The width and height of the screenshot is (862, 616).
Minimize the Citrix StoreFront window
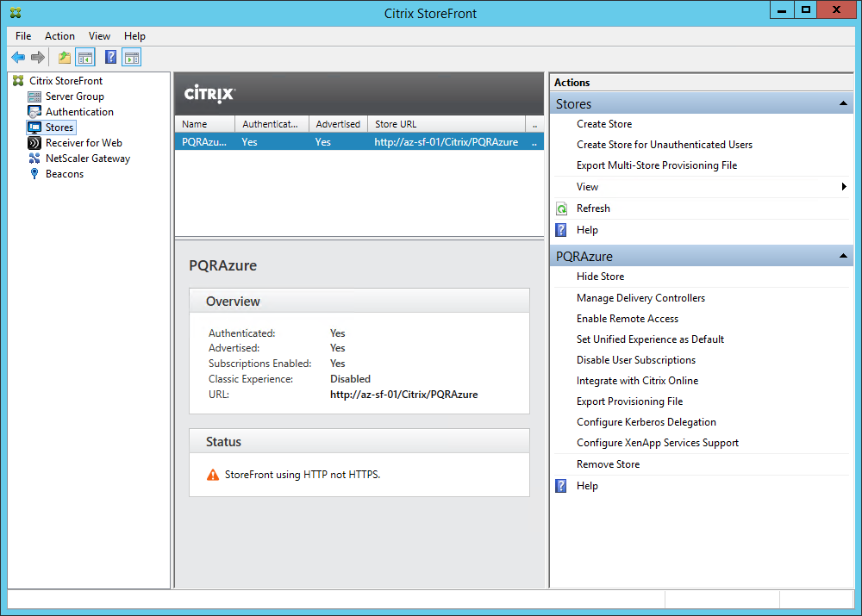[x=782, y=9]
